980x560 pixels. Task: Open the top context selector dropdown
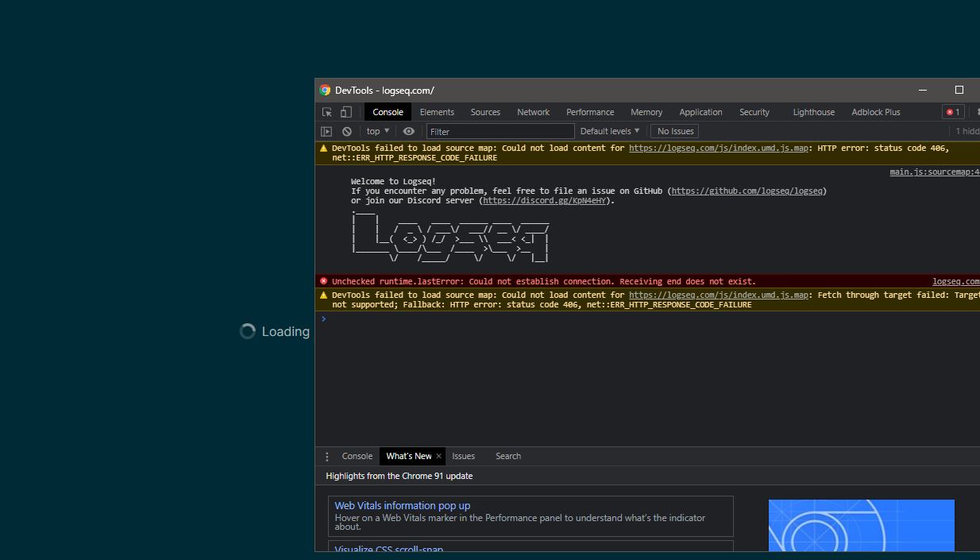pyautogui.click(x=378, y=131)
